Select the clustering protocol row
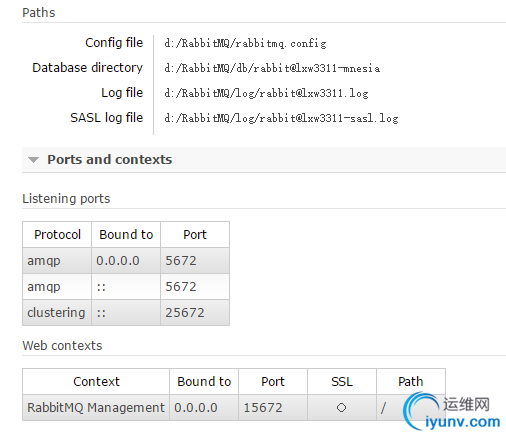 [x=126, y=313]
